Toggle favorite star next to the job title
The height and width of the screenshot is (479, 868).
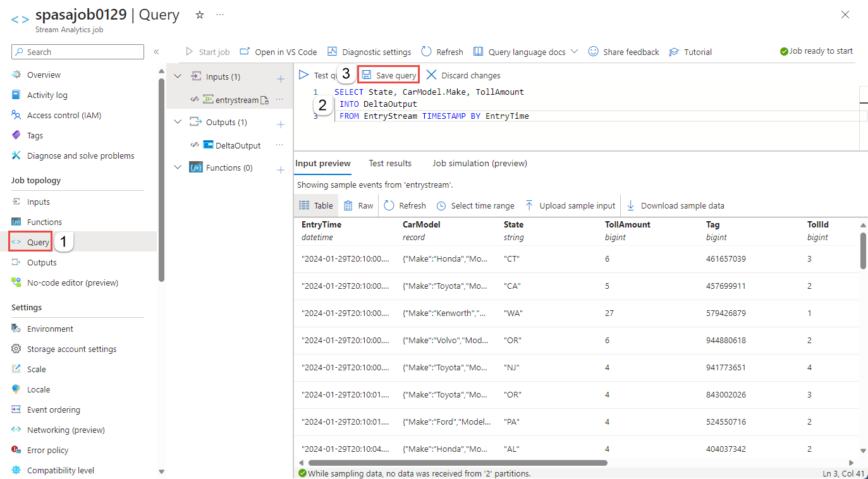pyautogui.click(x=199, y=14)
